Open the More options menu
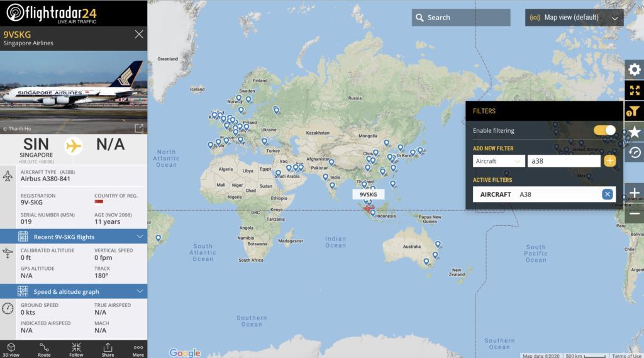This screenshot has height=358, width=644. click(x=138, y=350)
